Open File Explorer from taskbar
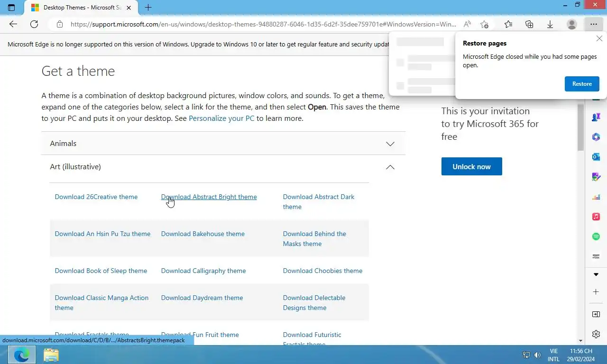 point(51,355)
